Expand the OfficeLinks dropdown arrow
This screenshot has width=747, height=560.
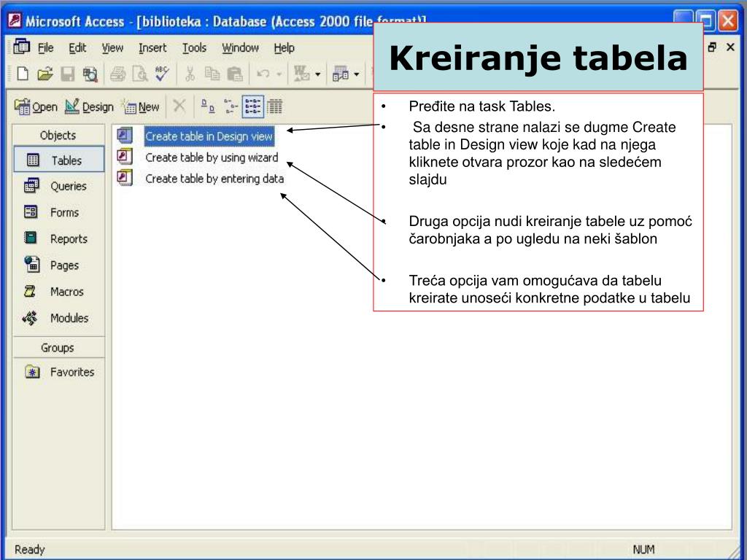click(318, 74)
